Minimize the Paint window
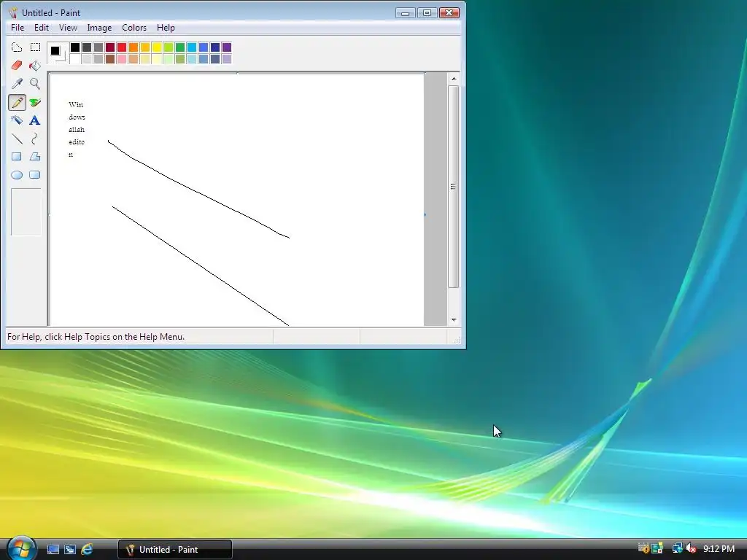The height and width of the screenshot is (560, 747). pos(406,13)
